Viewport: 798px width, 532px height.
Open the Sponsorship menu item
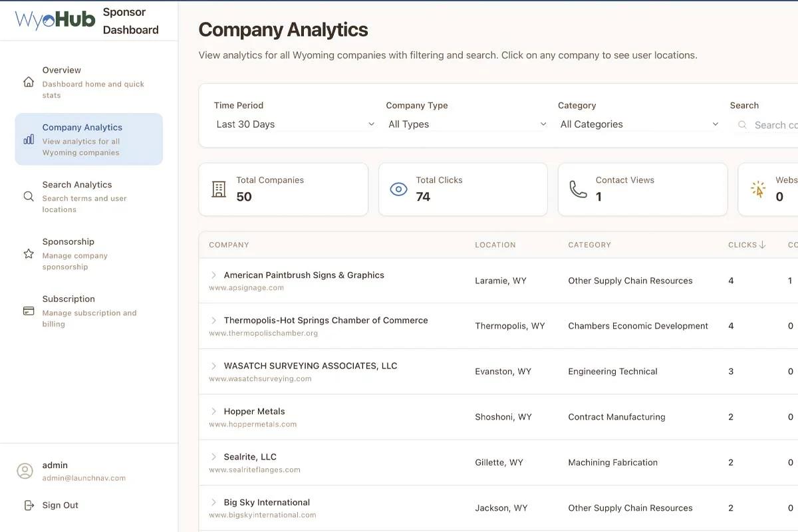68,242
